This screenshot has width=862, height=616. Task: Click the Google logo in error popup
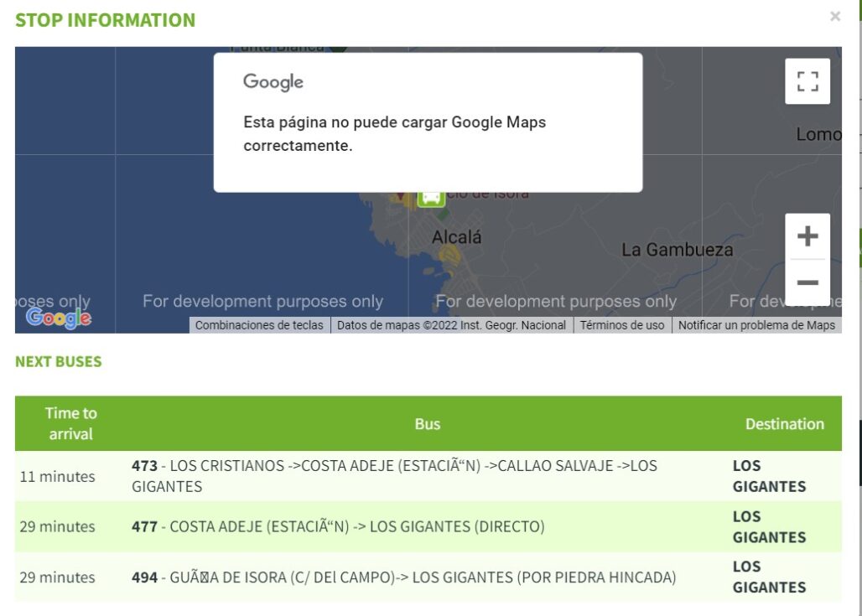coord(273,82)
